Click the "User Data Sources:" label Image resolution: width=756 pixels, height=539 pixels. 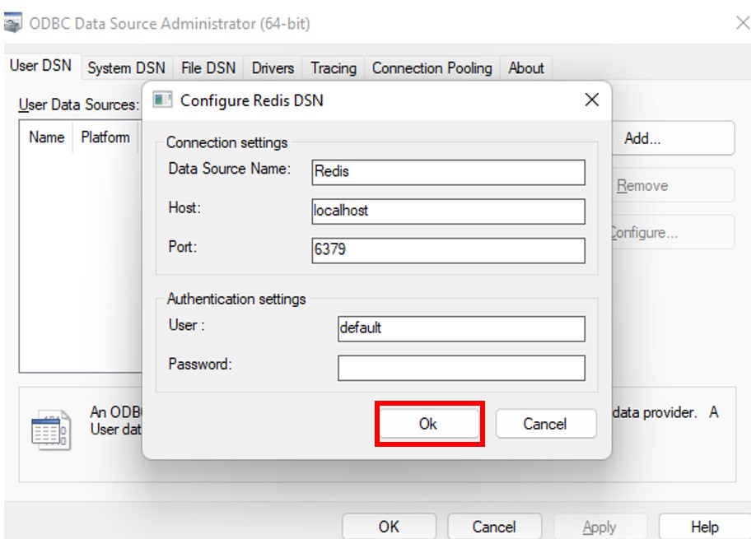click(x=79, y=105)
